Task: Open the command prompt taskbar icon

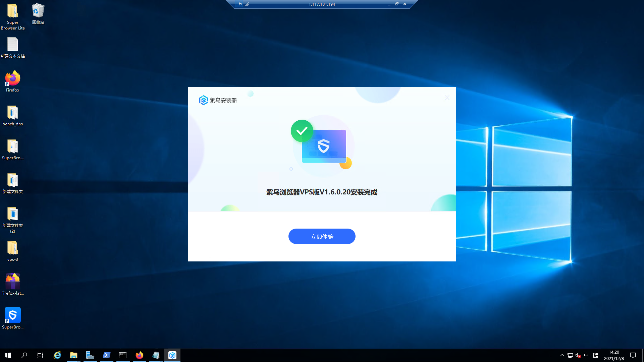Action: [123, 355]
